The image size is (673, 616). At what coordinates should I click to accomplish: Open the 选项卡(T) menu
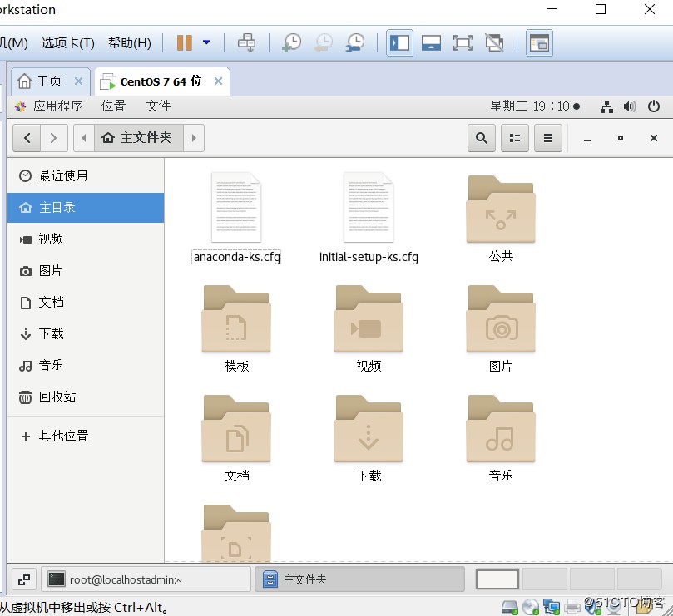click(x=68, y=43)
